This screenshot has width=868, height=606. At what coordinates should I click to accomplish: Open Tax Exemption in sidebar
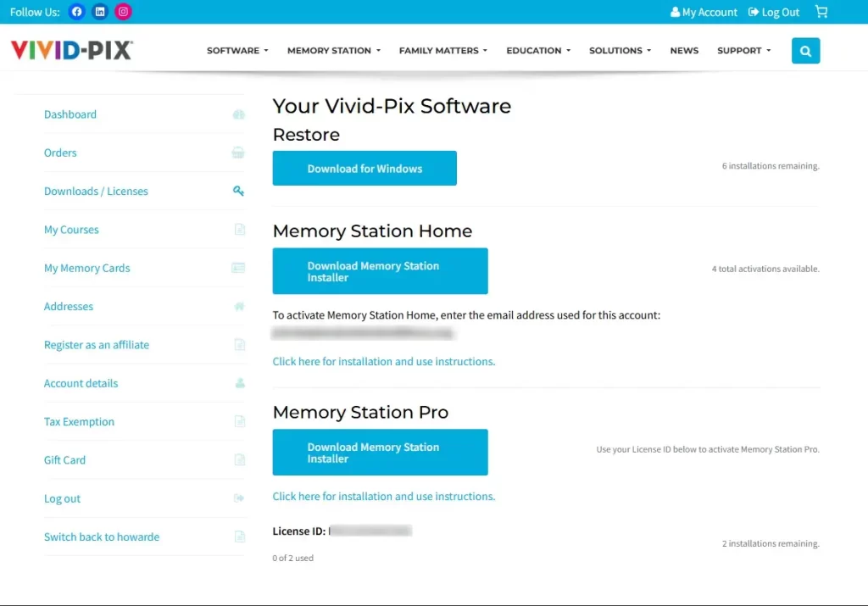[x=79, y=422]
